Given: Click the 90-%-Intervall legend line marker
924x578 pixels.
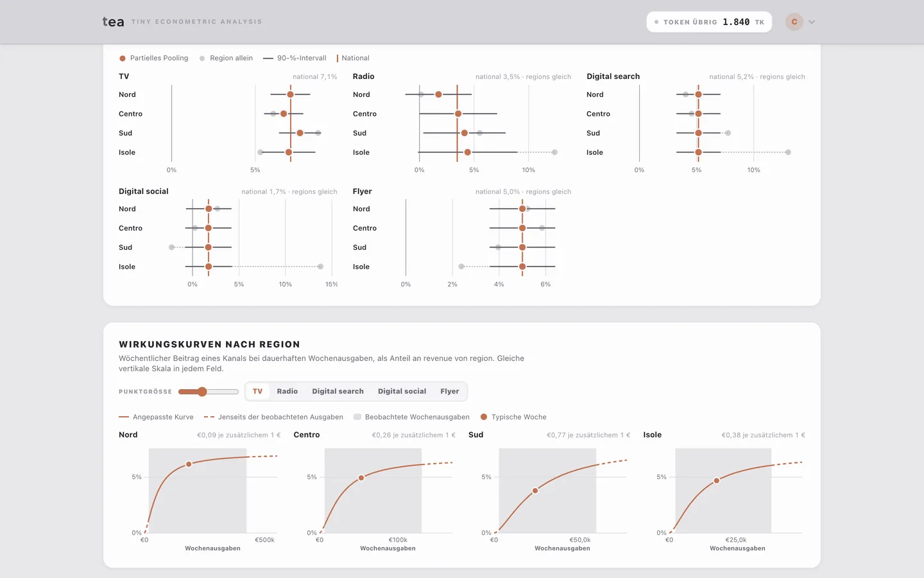Looking at the screenshot, I should [x=268, y=58].
